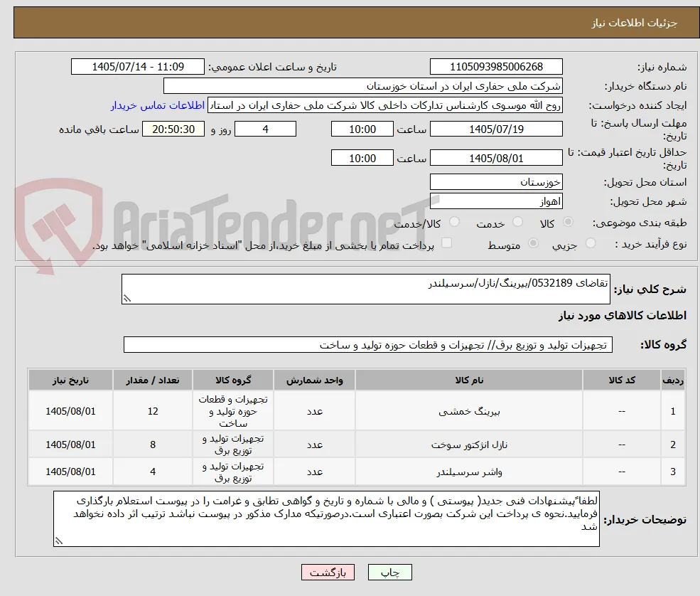Click the buyer notes text area

(x=326, y=518)
